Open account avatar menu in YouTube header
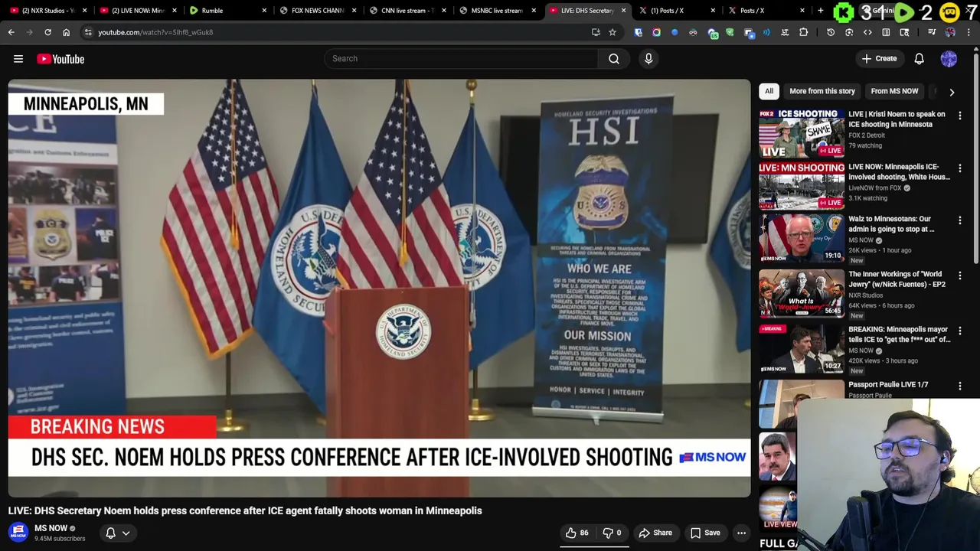Screen dimensions: 980x551 coord(949,59)
